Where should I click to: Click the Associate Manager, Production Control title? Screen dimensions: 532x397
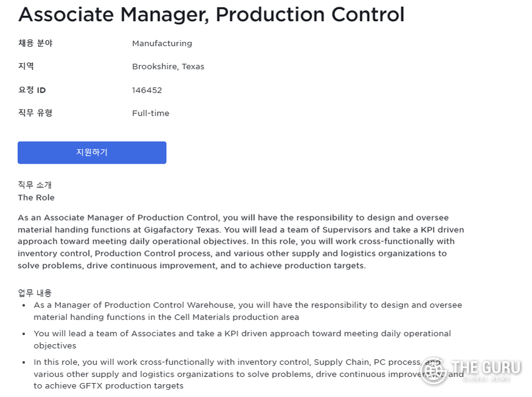tap(212, 15)
